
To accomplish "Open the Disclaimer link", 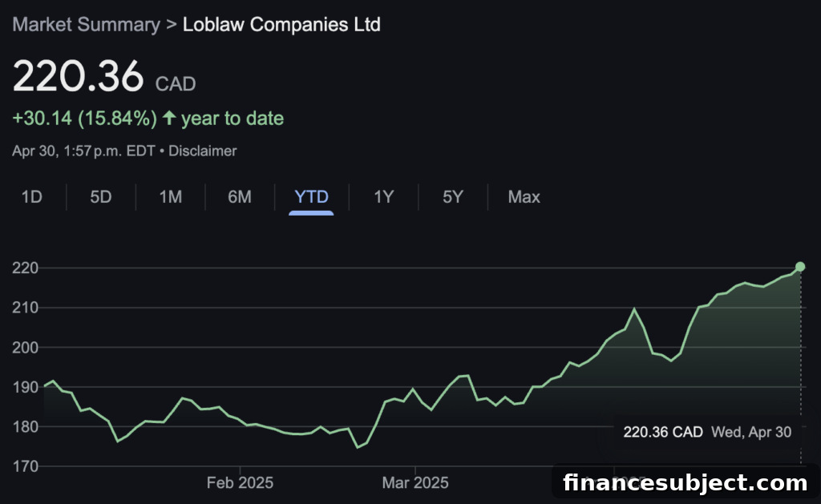I will point(203,151).
